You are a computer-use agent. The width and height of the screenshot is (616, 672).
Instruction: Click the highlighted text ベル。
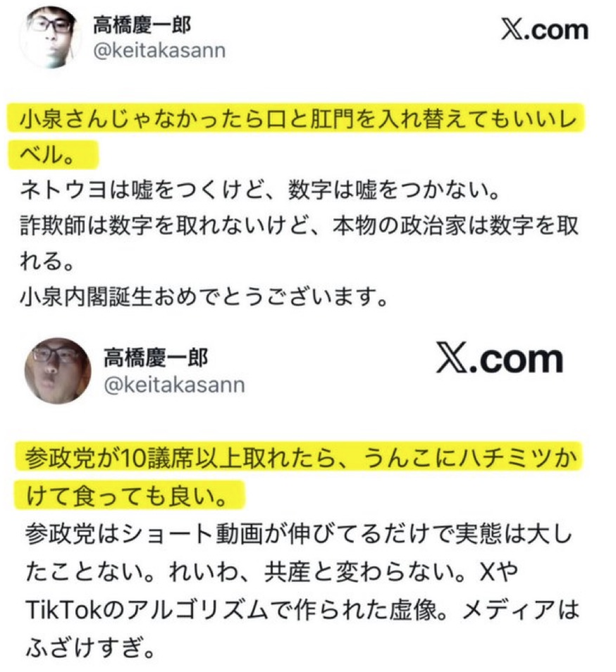[x=53, y=155]
